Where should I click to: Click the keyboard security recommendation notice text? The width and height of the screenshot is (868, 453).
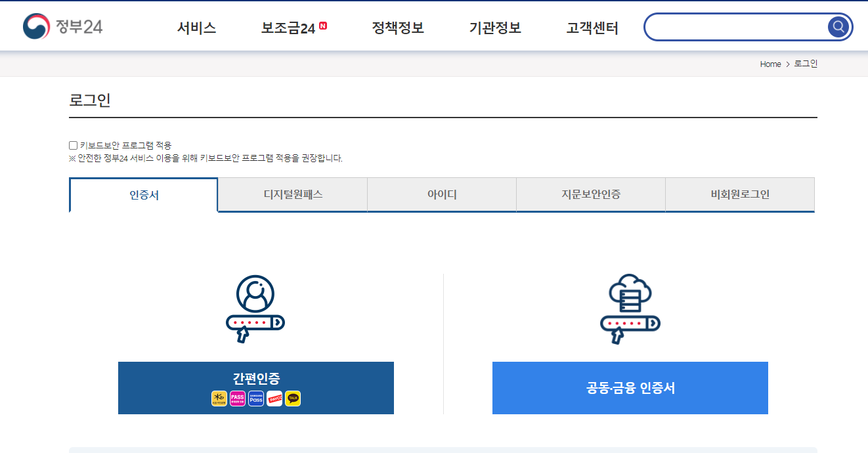pyautogui.click(x=206, y=158)
